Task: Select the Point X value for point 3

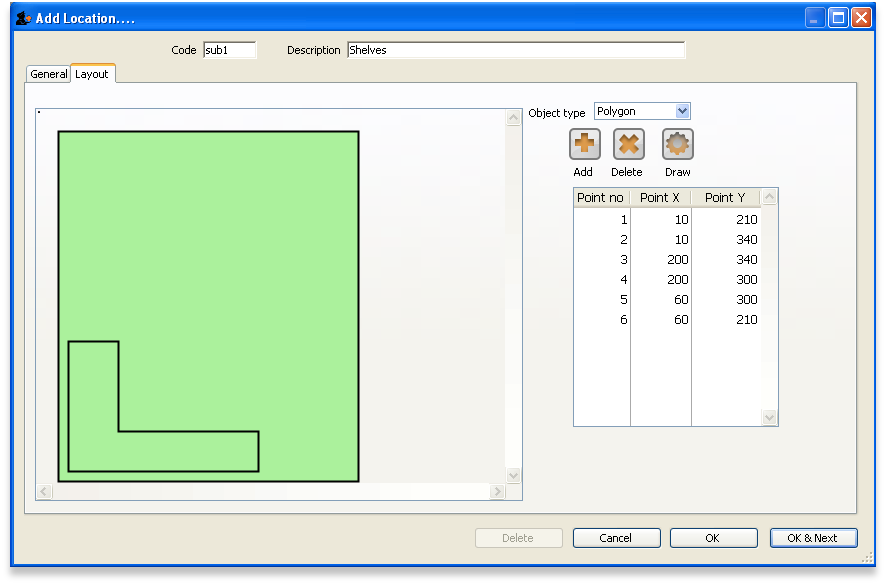Action: coord(660,259)
